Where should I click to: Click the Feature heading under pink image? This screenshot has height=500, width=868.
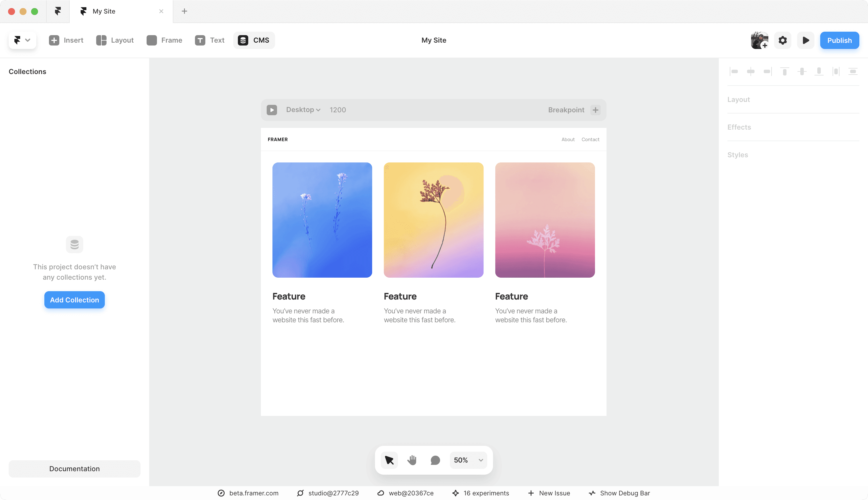511,296
